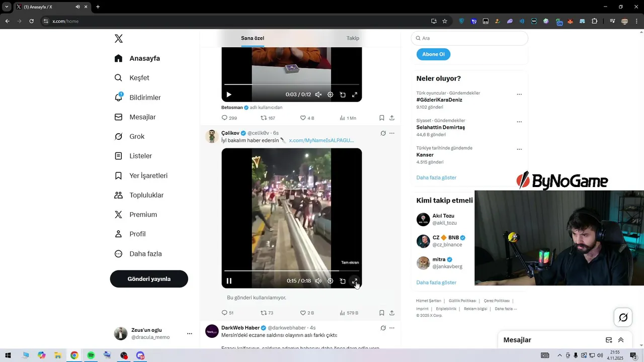Image resolution: width=644 pixels, height=362 pixels.
Task: Click Tam ekran fullscreen on Çalikov video
Action: click(355, 281)
